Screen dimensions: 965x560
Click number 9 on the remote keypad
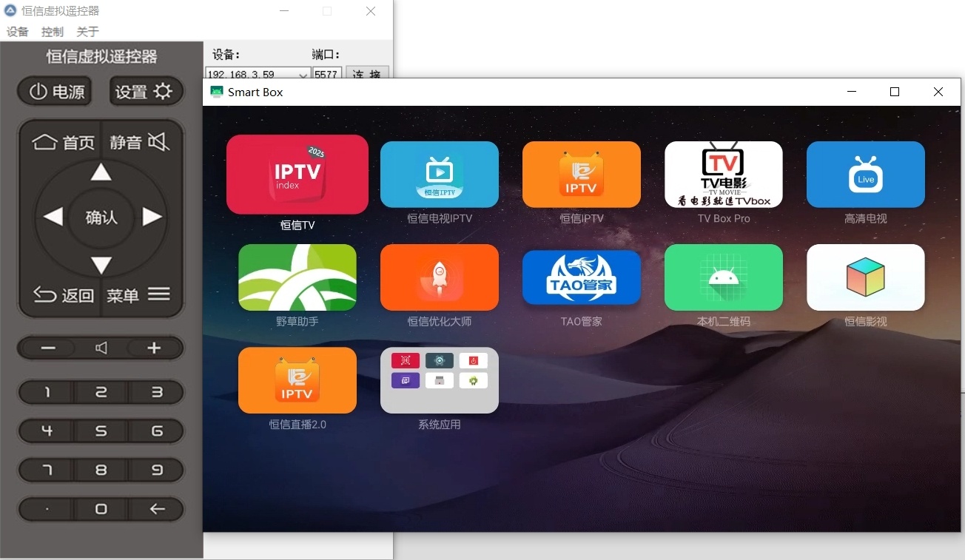[x=156, y=470]
